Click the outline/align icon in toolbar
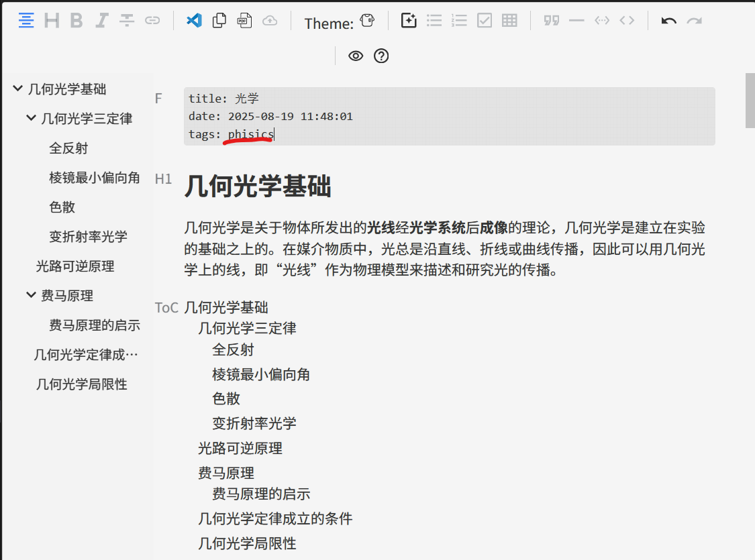Viewport: 755px width, 560px height. (x=26, y=21)
